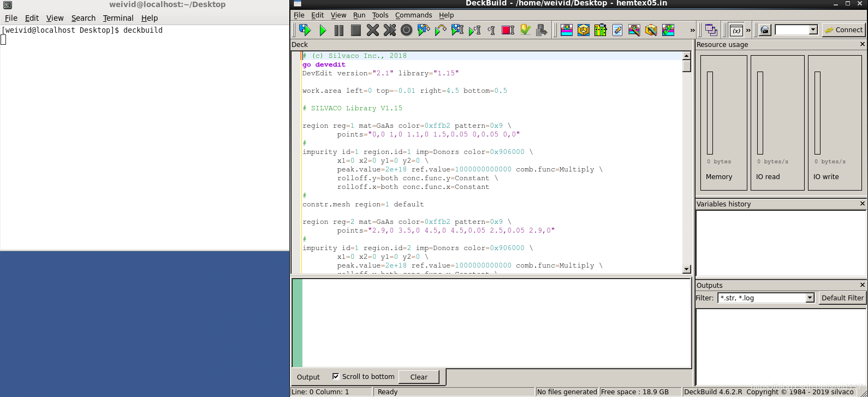Click the Output tab label
The width and height of the screenshot is (868, 397).
coord(308,377)
